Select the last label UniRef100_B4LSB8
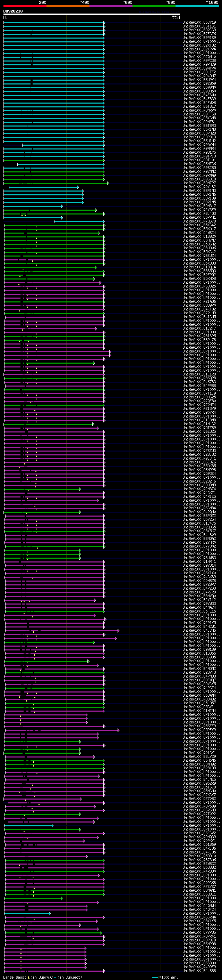222x980 pixels. point(199,971)
